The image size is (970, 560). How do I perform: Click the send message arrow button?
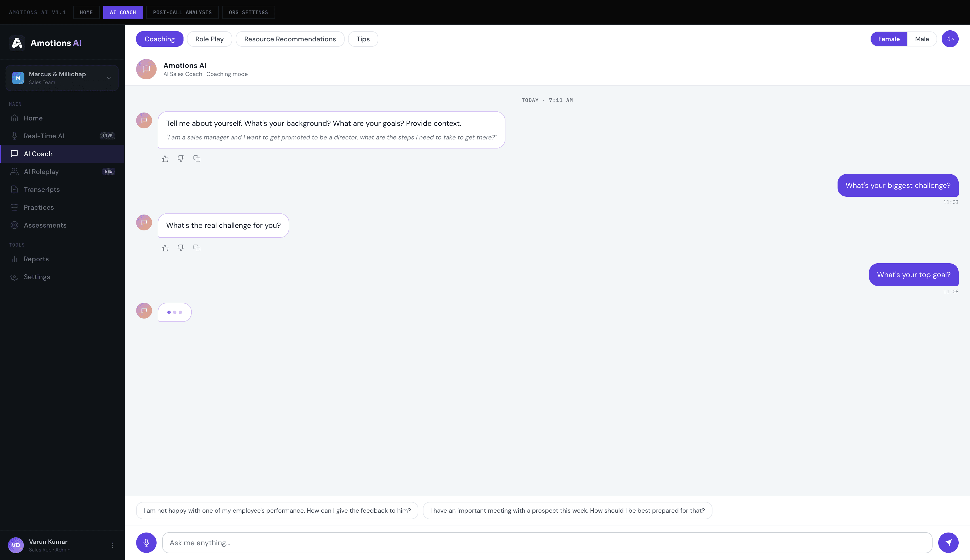pos(948,543)
